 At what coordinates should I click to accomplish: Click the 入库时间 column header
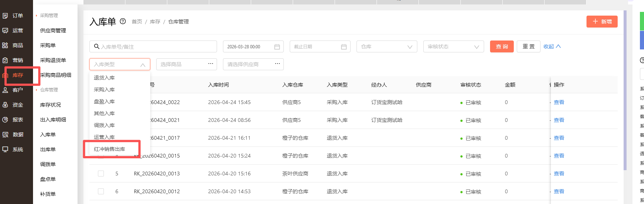click(x=218, y=85)
